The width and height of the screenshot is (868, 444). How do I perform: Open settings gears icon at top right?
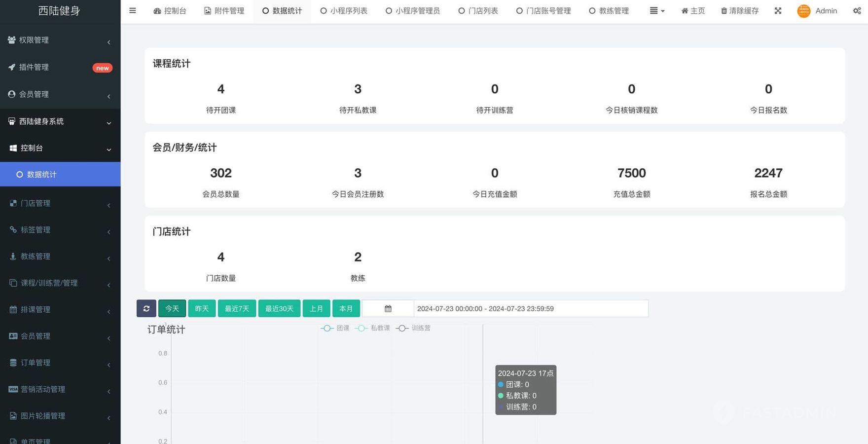[x=857, y=11]
